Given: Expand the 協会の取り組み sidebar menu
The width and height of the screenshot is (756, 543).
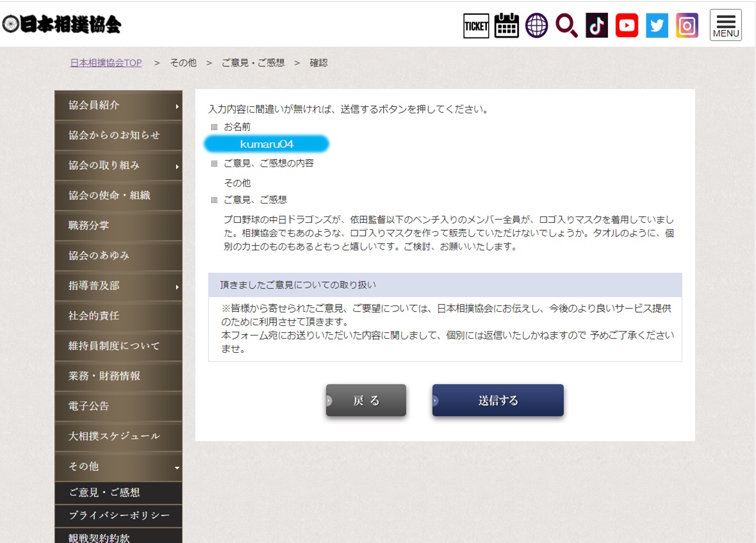Looking at the screenshot, I should click(x=119, y=165).
